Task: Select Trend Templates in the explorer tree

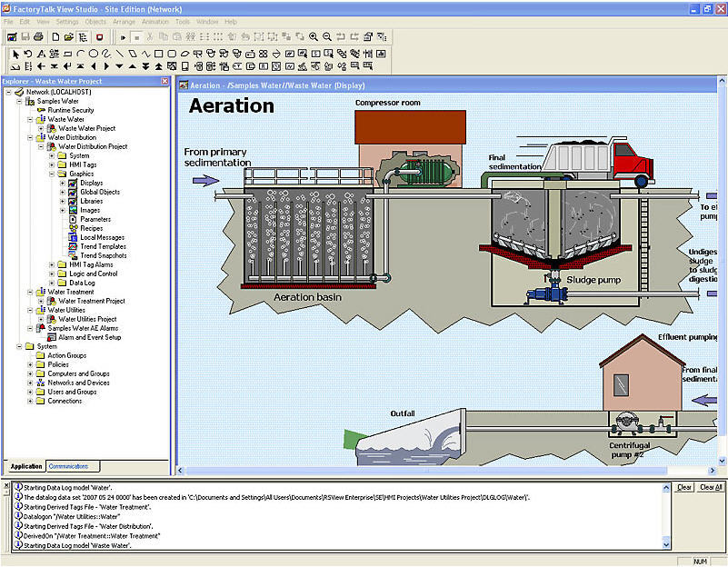Action: point(102,246)
